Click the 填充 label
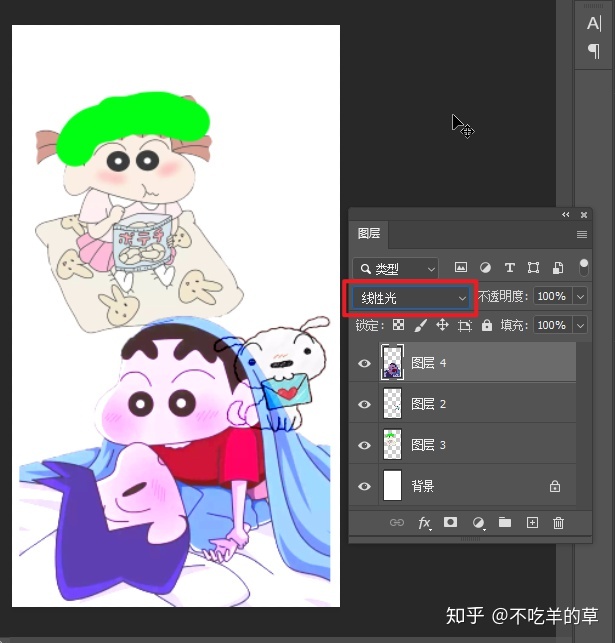615x643 pixels. tap(514, 325)
